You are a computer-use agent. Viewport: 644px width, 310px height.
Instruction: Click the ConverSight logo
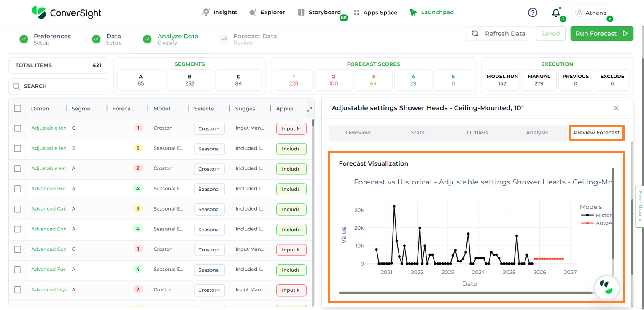click(67, 13)
